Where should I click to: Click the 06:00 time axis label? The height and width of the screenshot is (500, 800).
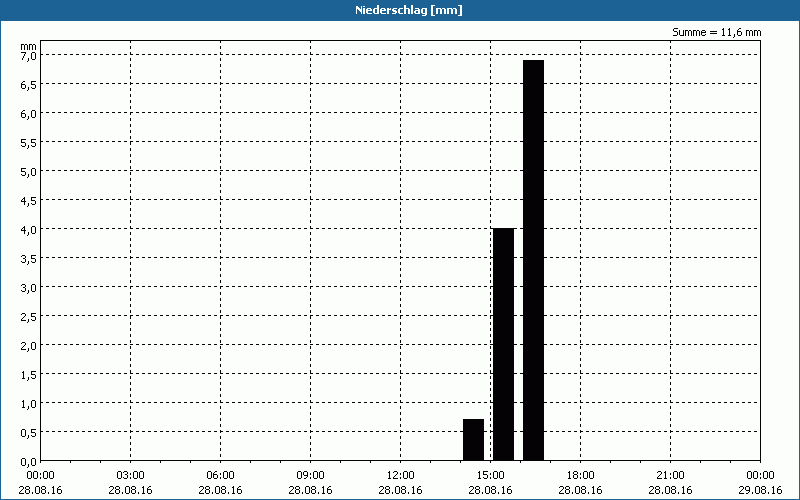point(220,476)
